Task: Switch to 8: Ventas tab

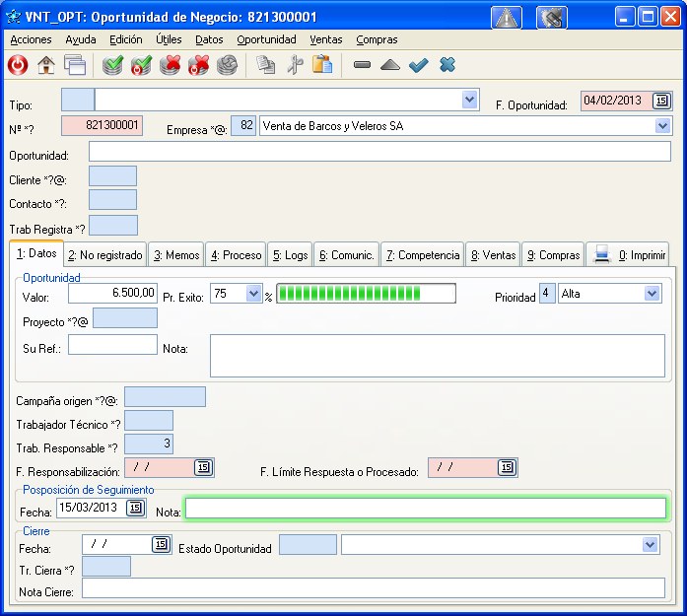Action: (x=494, y=255)
